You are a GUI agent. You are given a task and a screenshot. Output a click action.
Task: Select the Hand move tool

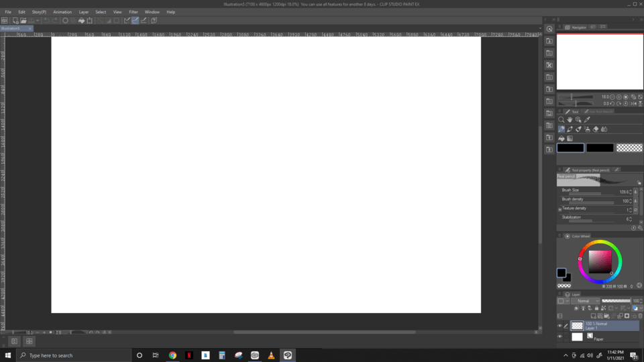[x=570, y=120]
